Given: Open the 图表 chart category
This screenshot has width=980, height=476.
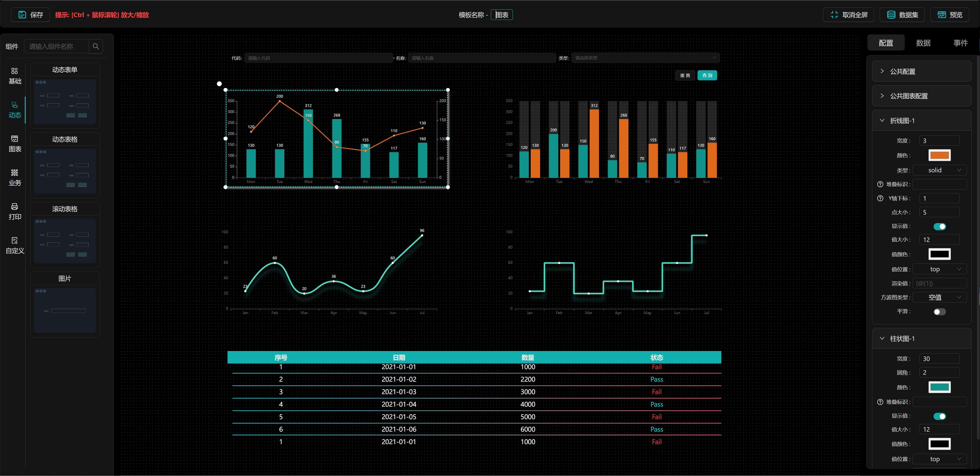Looking at the screenshot, I should click(x=15, y=144).
